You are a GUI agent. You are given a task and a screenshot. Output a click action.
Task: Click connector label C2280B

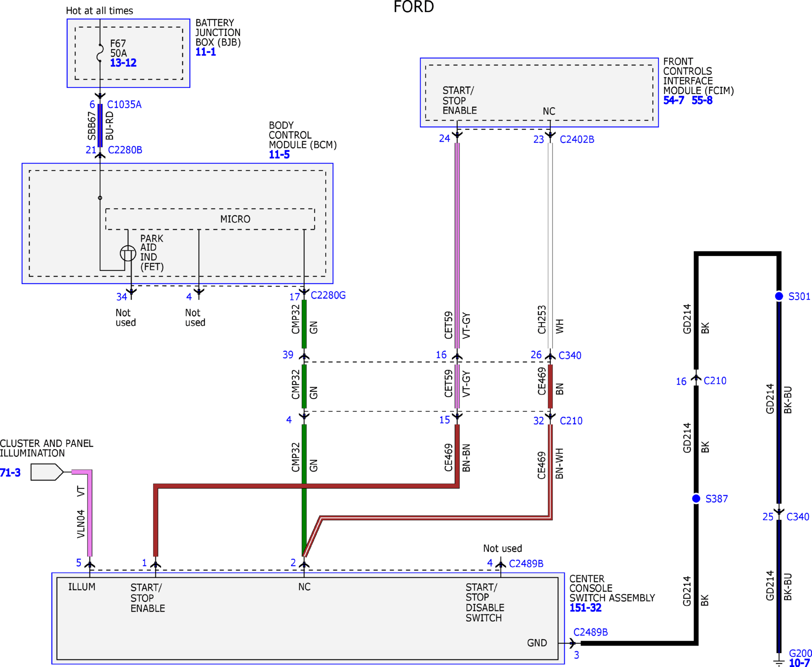[x=125, y=150]
